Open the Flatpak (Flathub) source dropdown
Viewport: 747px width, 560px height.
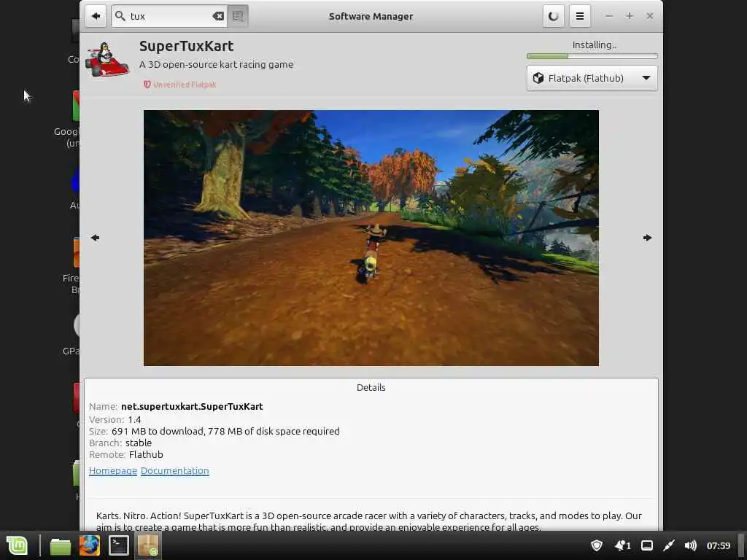pyautogui.click(x=592, y=78)
